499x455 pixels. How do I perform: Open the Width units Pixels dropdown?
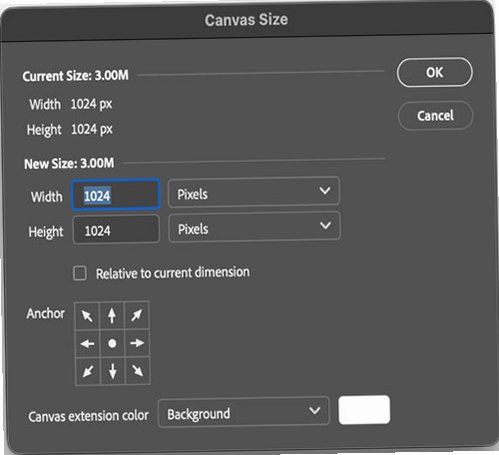point(254,193)
